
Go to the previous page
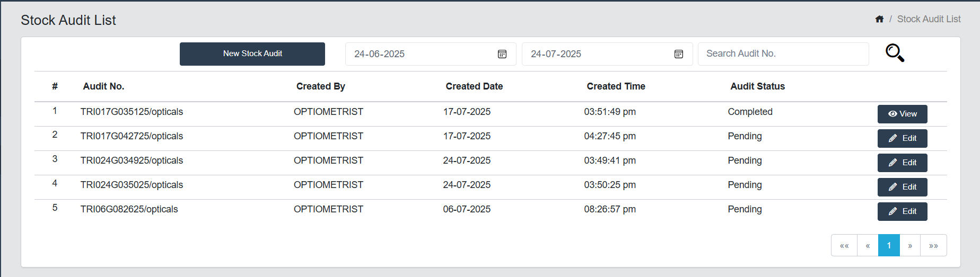(868, 246)
